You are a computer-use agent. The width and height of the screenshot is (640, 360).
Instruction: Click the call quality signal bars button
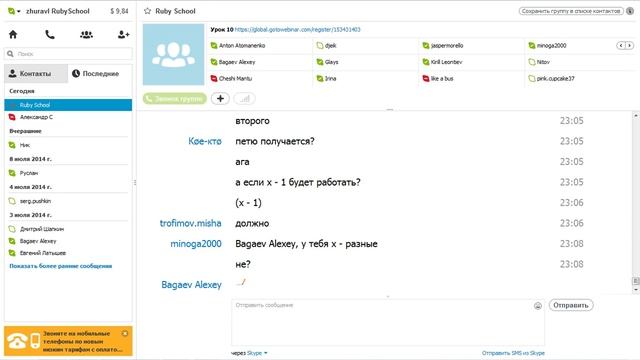coord(244,98)
